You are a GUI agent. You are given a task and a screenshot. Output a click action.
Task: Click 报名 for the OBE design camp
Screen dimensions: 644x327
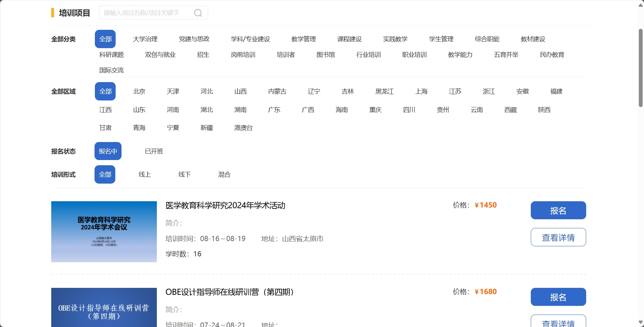(558, 297)
